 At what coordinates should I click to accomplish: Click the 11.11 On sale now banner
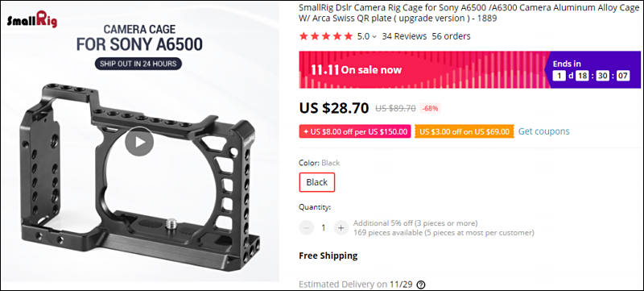click(x=423, y=70)
